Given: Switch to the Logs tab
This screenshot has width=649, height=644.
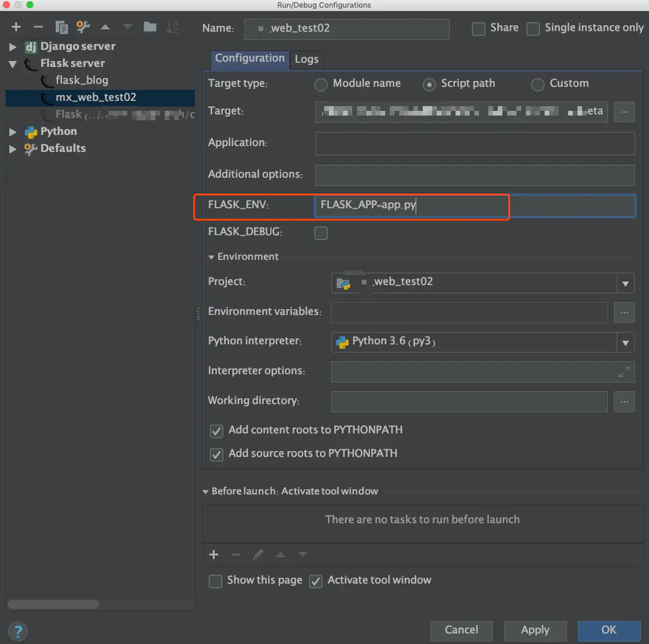Looking at the screenshot, I should (307, 59).
